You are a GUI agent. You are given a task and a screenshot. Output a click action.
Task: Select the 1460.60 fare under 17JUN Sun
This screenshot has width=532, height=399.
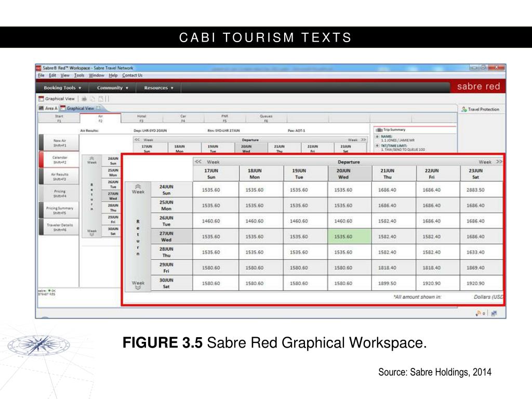pos(216,221)
